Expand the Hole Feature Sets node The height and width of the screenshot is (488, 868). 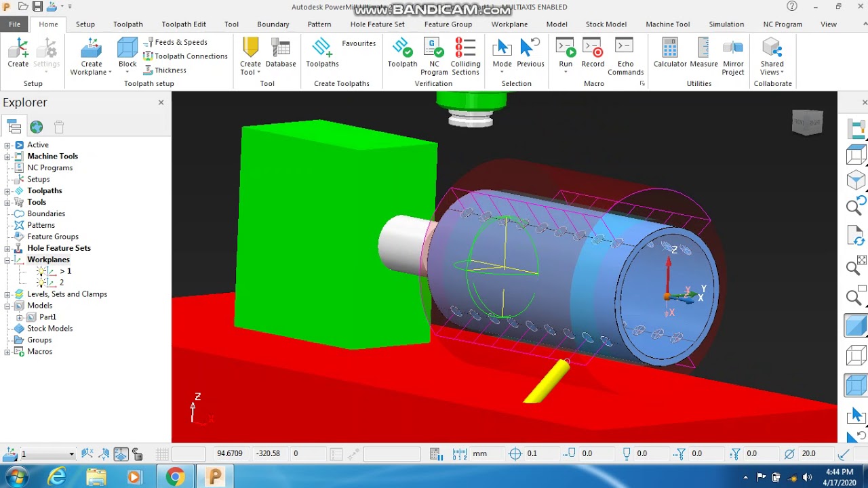(7, 248)
